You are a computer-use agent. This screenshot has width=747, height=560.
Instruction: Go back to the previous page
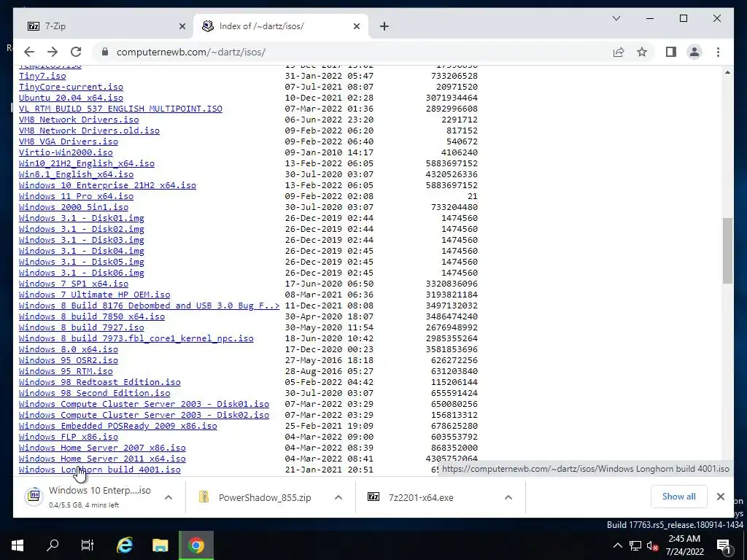click(29, 52)
